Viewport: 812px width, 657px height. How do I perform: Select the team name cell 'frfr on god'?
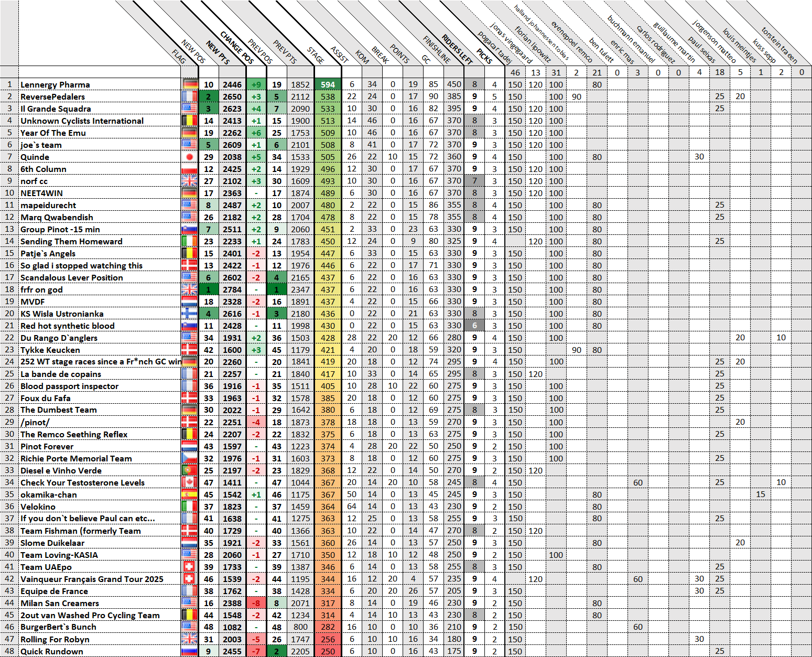(x=100, y=289)
